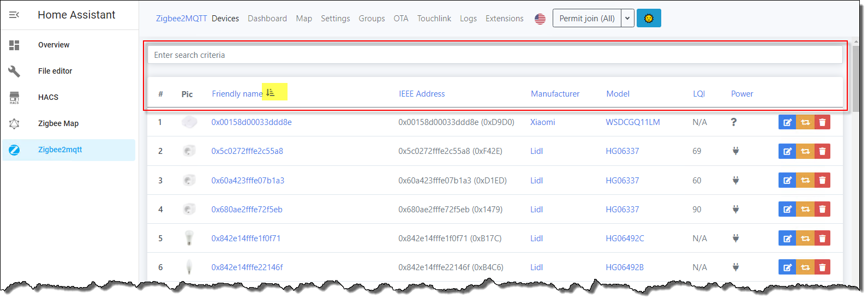Select File editor in the sidebar

69,71
